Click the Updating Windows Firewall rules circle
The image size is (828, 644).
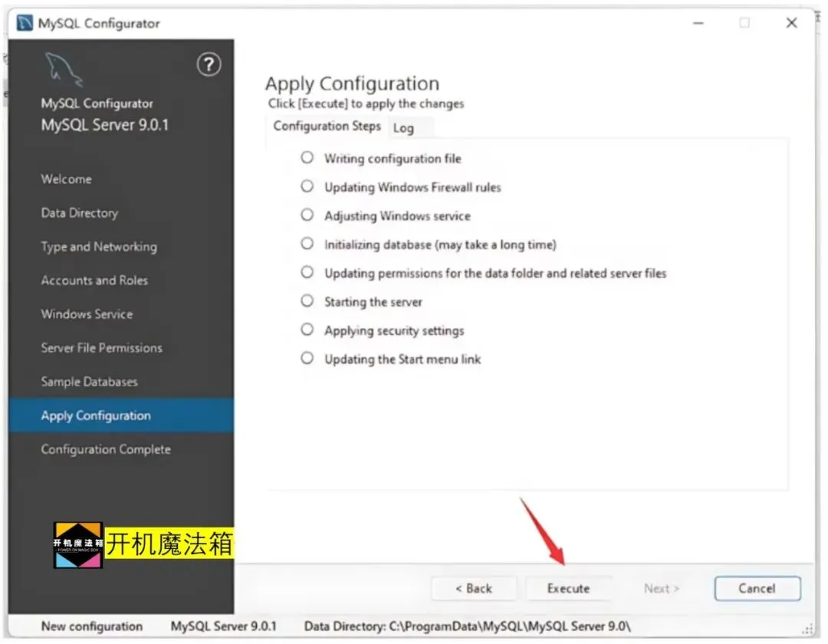[x=307, y=186]
